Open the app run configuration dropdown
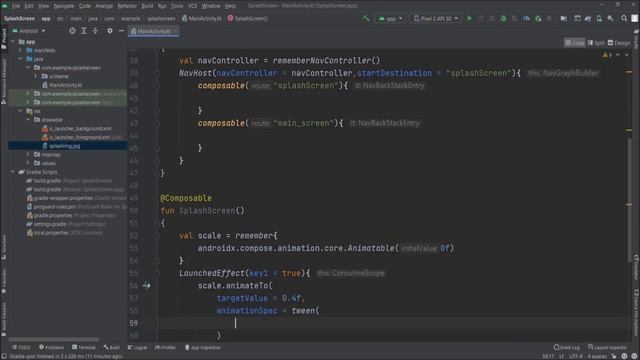The image size is (640, 360). [391, 18]
